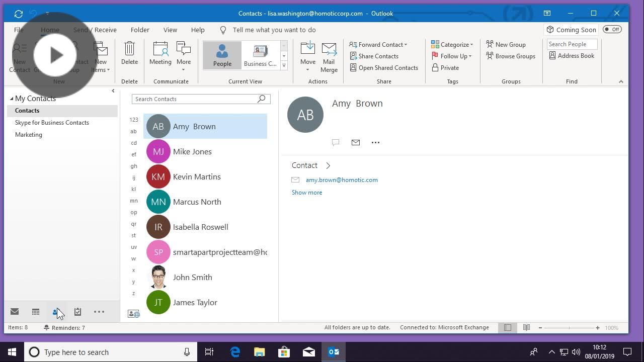The width and height of the screenshot is (644, 362).
Task: Switch to Normal view in status bar
Action: click(508, 327)
